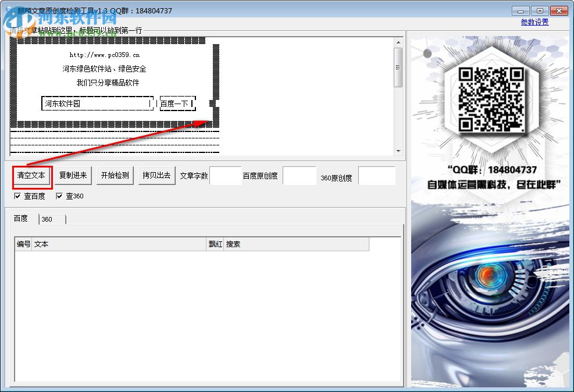Click the 清空文本 button
This screenshot has height=392, width=574.
pyautogui.click(x=31, y=176)
